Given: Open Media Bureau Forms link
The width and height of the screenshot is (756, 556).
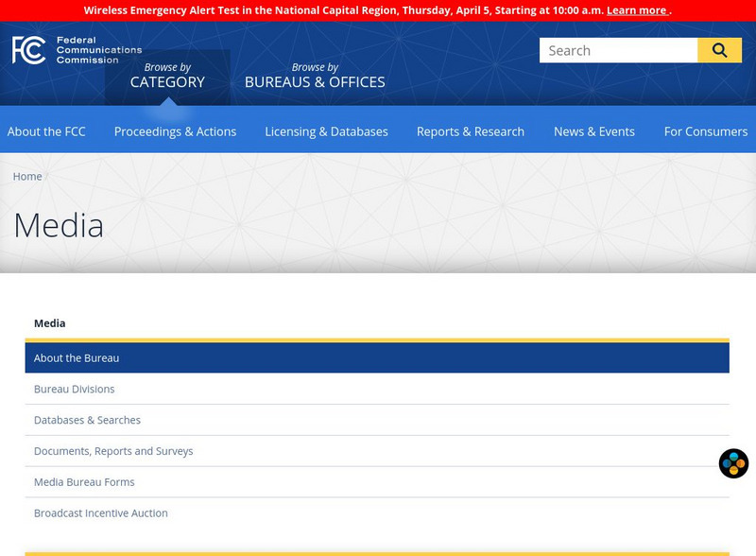Looking at the screenshot, I should [x=84, y=481].
